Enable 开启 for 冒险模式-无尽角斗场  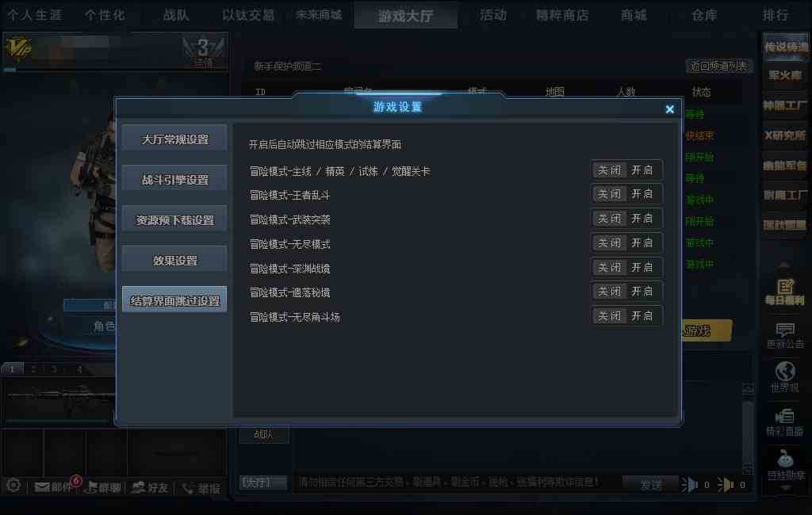click(642, 315)
